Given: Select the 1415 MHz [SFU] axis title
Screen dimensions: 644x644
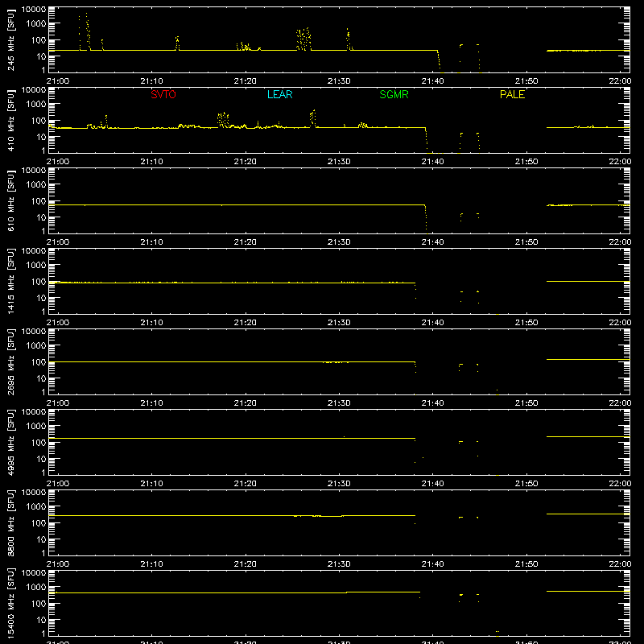Looking at the screenshot, I should (x=11, y=281).
